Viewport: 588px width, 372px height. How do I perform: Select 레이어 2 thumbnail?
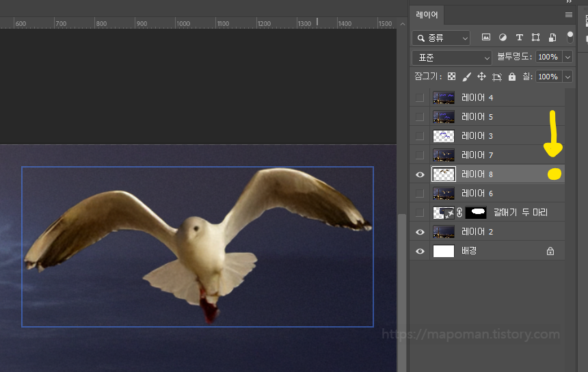[444, 232]
